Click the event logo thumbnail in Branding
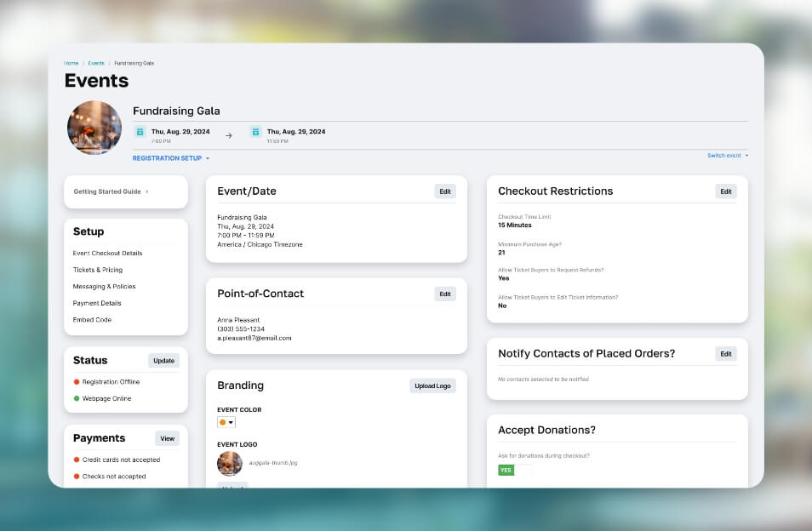The height and width of the screenshot is (531, 812). pos(230,463)
